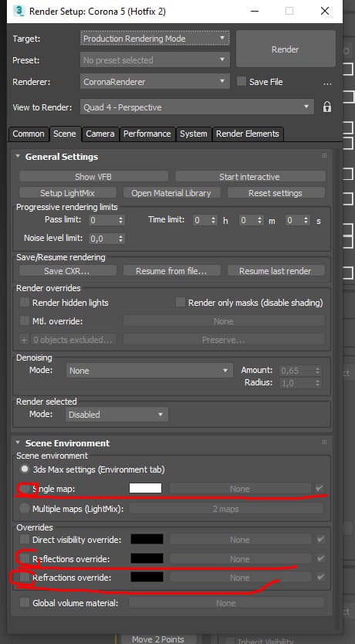Click the Noise level limit field
This screenshot has height=644, width=355.
tap(103, 238)
